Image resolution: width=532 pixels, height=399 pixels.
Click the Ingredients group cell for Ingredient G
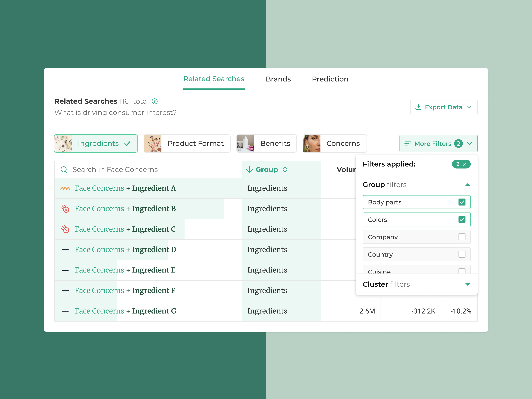tap(281, 311)
